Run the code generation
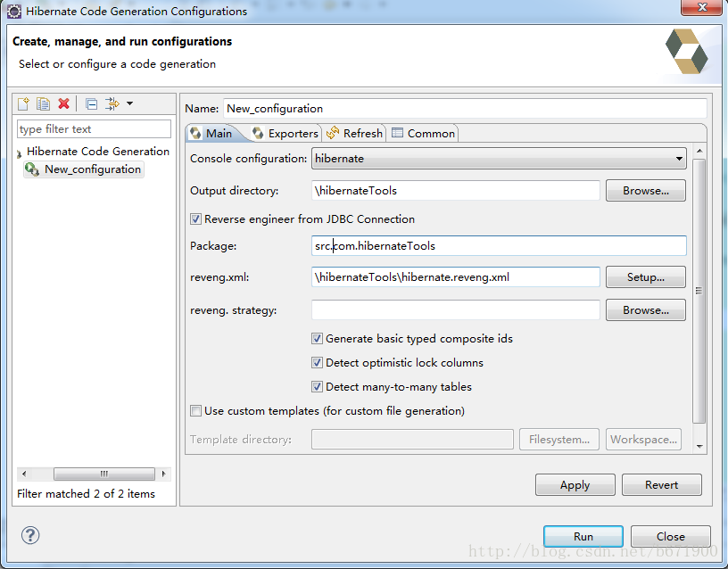The height and width of the screenshot is (569, 728). tap(583, 537)
